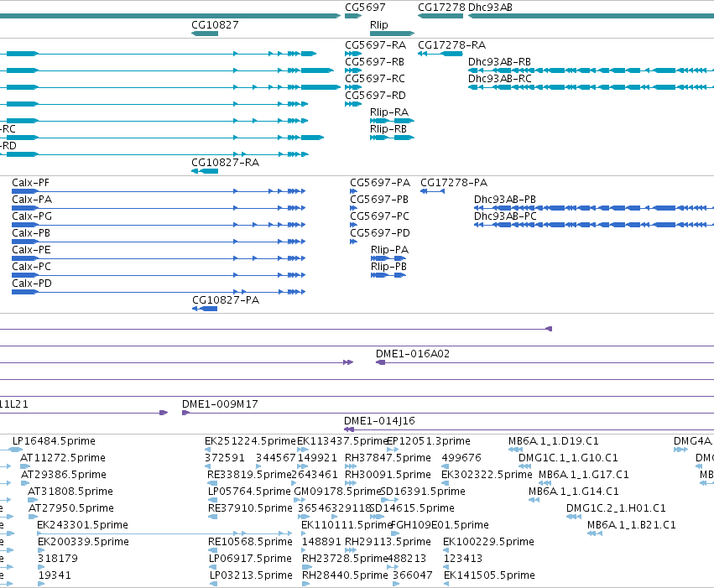Select the Dhc93AB gene label
Screen dimensions: 714x588
pyautogui.click(x=490, y=8)
